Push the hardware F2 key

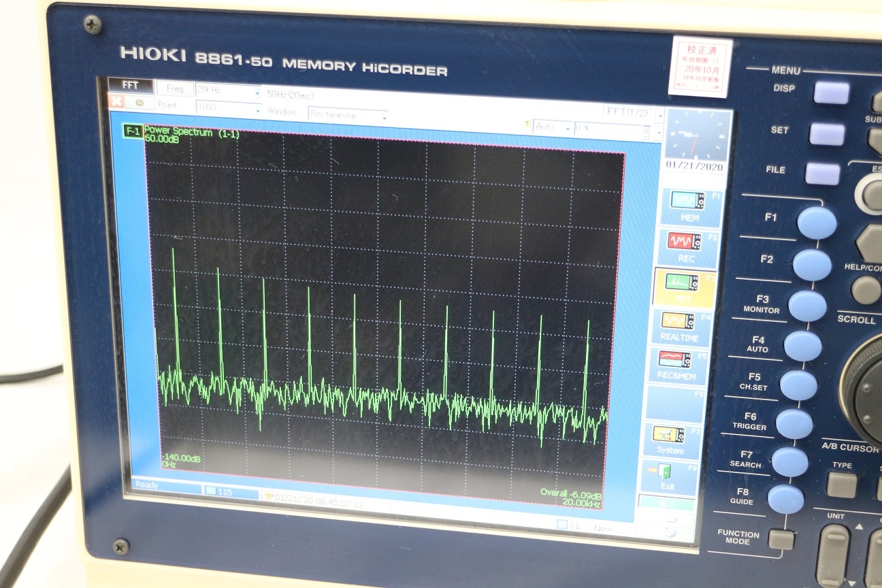812,265
